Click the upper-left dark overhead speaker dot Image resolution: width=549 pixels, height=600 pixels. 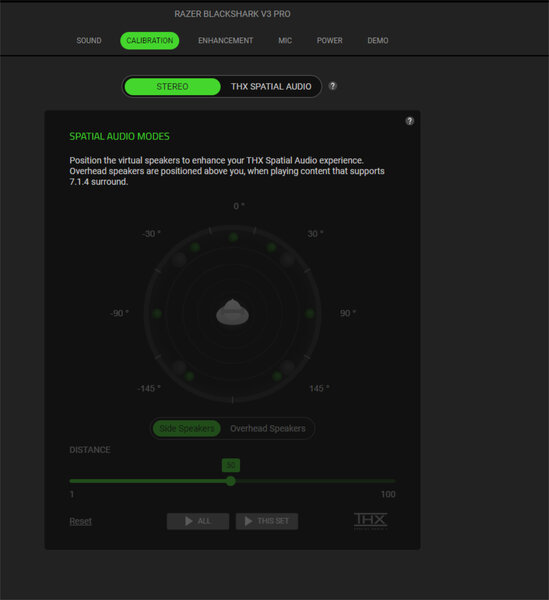(x=178, y=260)
